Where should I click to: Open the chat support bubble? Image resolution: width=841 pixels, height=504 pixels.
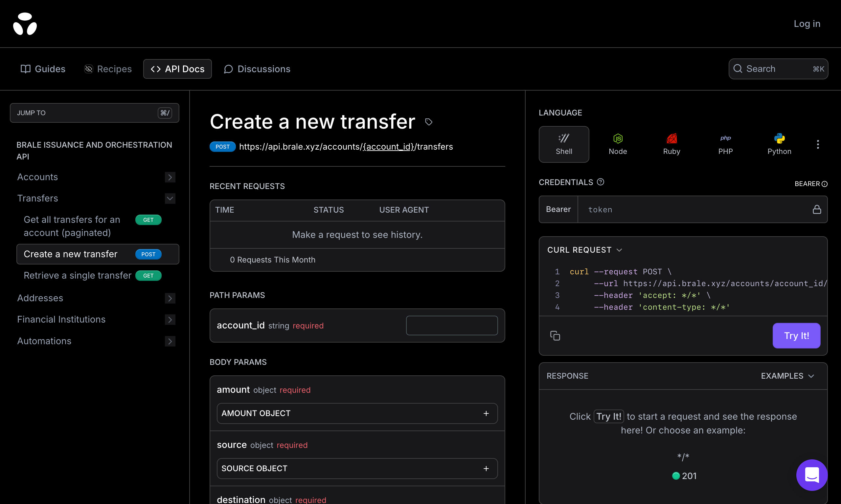(x=811, y=475)
